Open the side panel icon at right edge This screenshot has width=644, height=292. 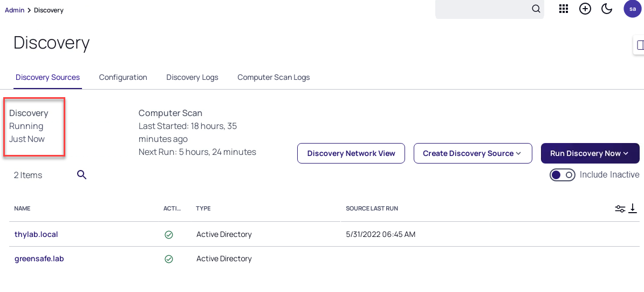pos(639,45)
